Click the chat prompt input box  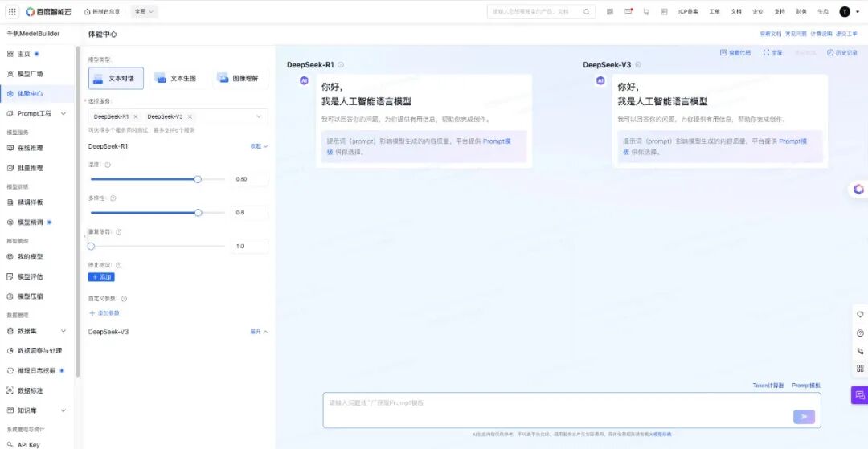tap(572, 410)
